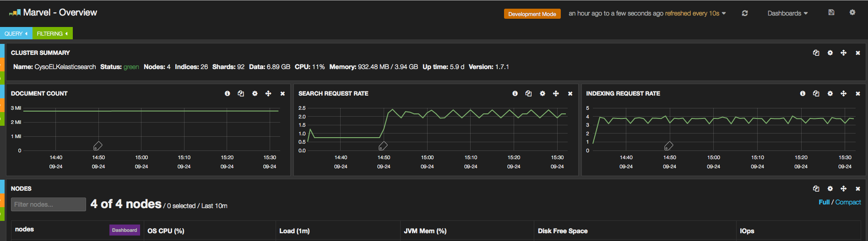This screenshot has height=241, width=868.
Task: Show info for Document Count panel
Action: (x=227, y=93)
